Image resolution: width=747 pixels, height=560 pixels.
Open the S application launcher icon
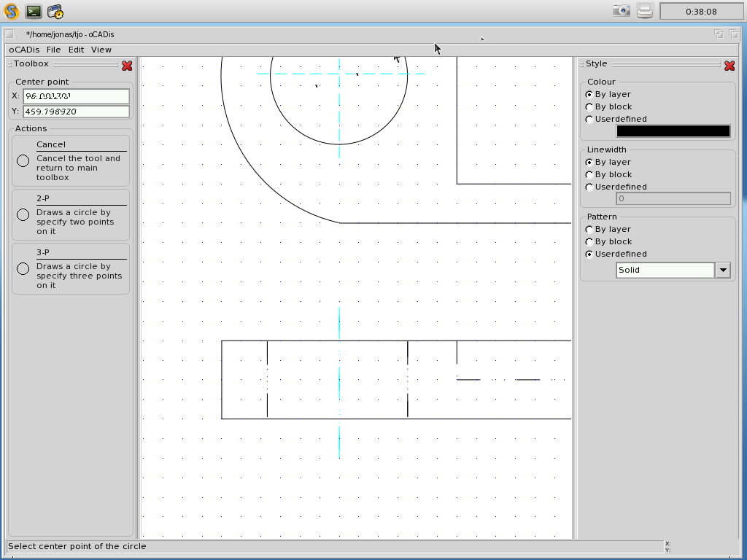pos(12,11)
